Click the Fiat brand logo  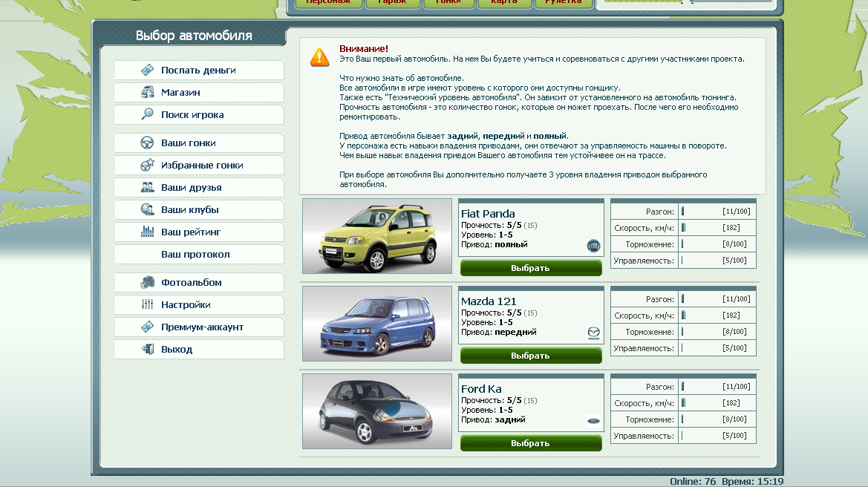pos(593,246)
